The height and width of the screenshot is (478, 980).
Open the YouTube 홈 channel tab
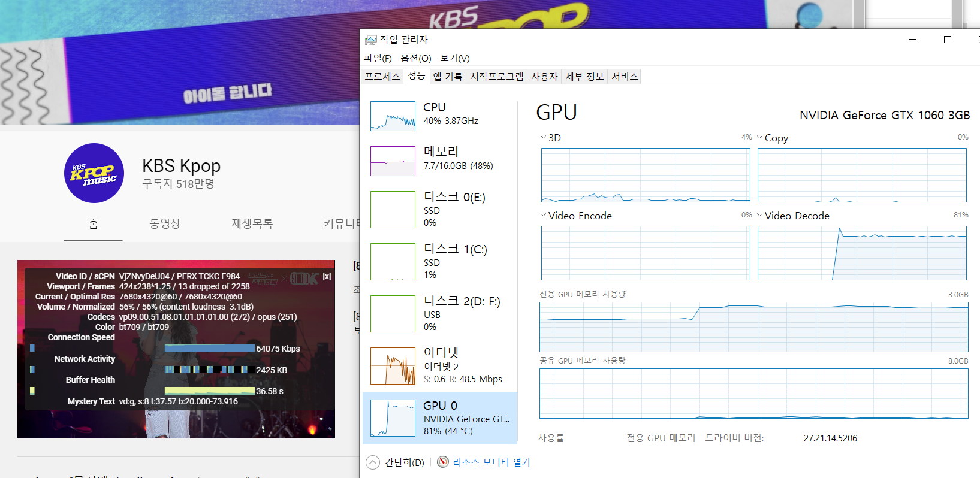(94, 223)
